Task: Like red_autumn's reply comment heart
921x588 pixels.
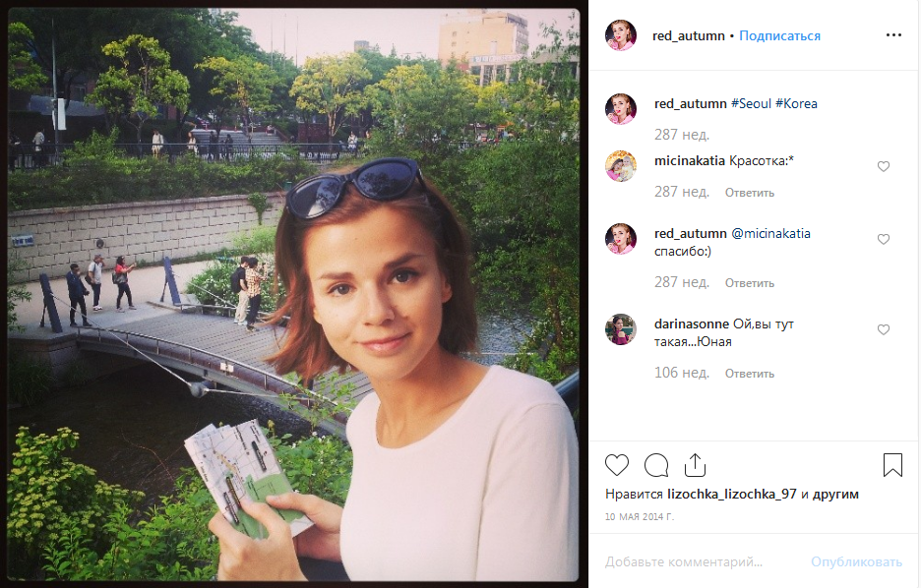Action: coord(884,239)
